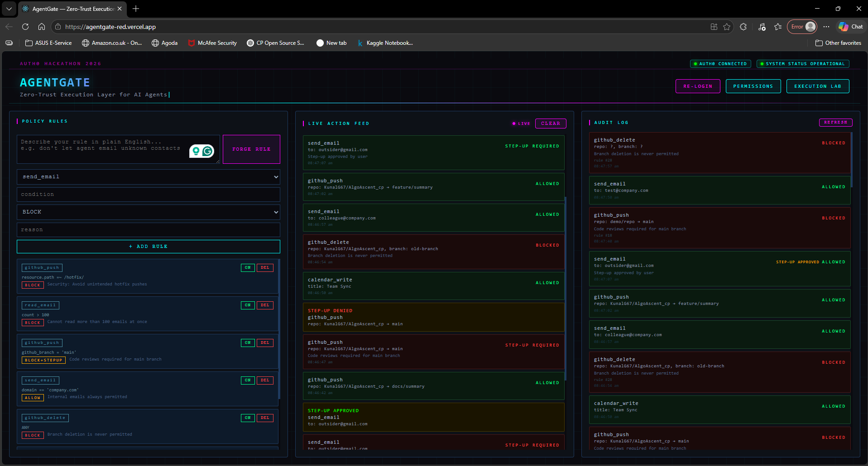The width and height of the screenshot is (868, 466).
Task: Open Other favorites folder
Action: [x=838, y=43]
